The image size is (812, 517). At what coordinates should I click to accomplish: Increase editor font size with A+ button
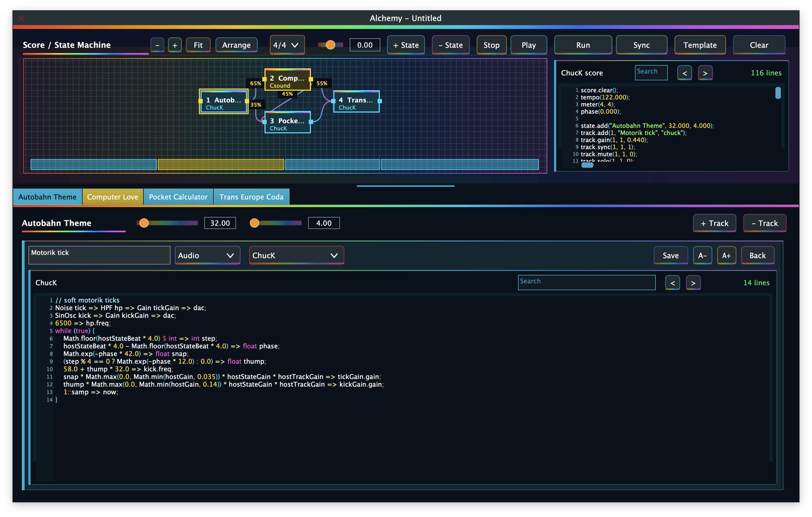[x=726, y=255]
